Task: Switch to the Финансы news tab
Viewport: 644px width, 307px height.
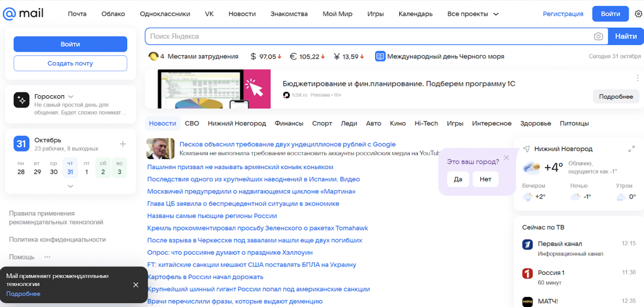Action: pos(289,123)
